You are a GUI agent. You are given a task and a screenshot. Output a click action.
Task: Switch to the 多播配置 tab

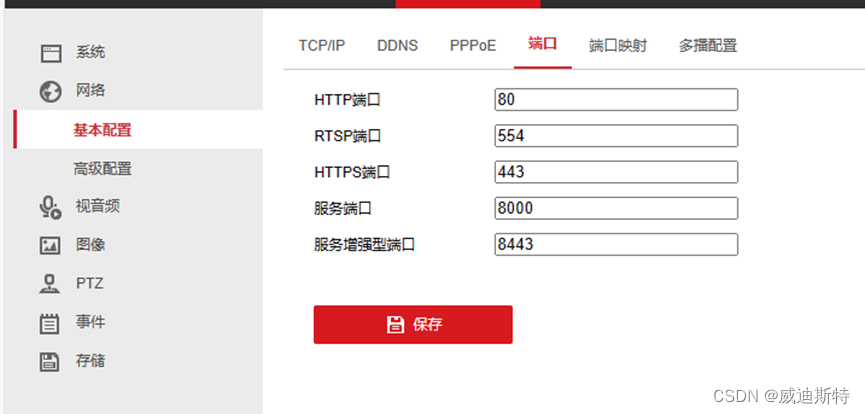(708, 45)
